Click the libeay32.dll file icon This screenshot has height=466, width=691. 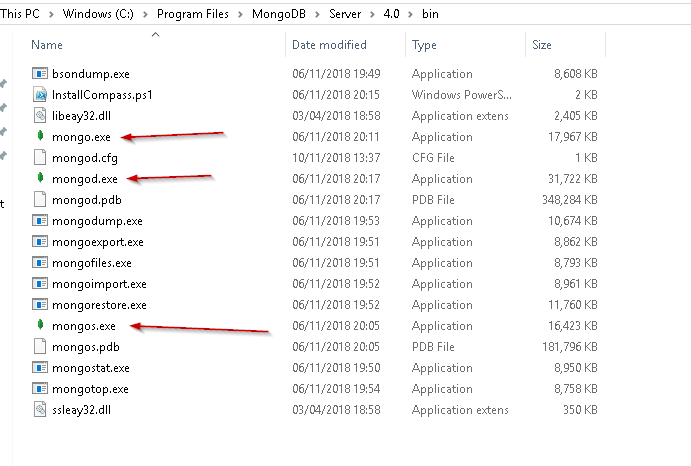40,115
